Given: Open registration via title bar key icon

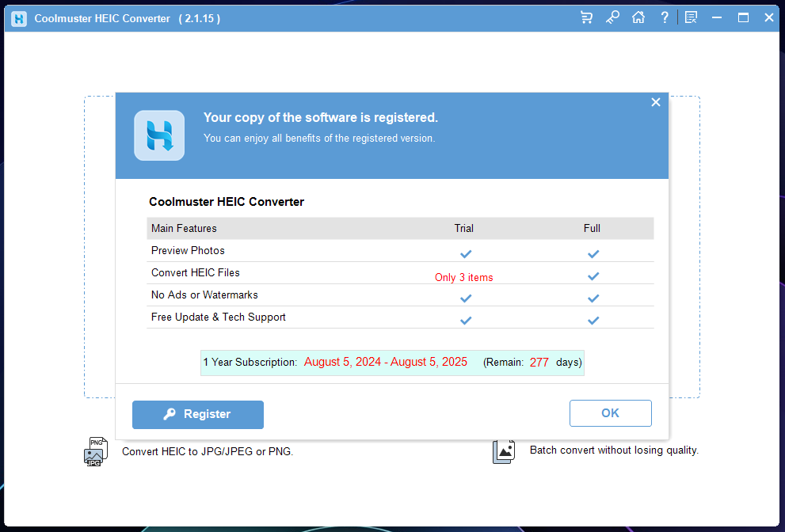Looking at the screenshot, I should point(612,17).
